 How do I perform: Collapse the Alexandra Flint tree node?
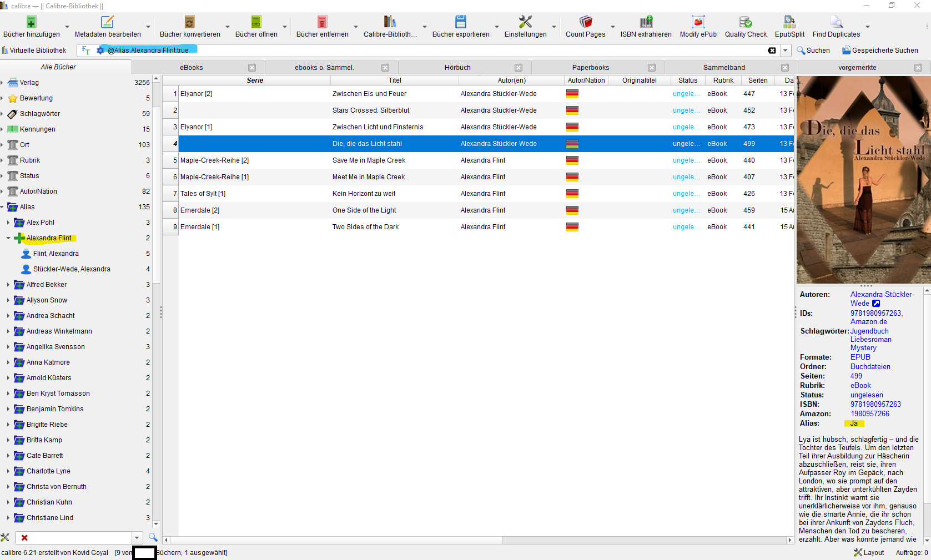(8, 238)
